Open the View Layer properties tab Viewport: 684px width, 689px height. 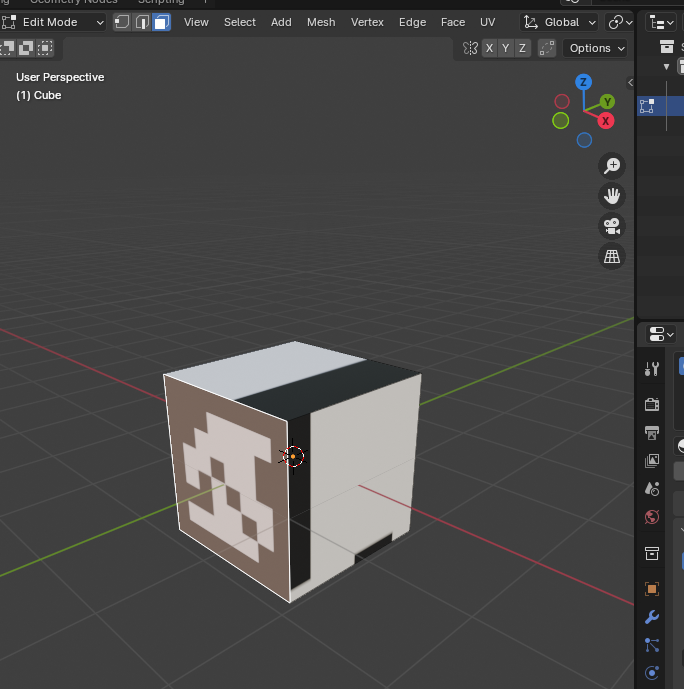(x=652, y=461)
